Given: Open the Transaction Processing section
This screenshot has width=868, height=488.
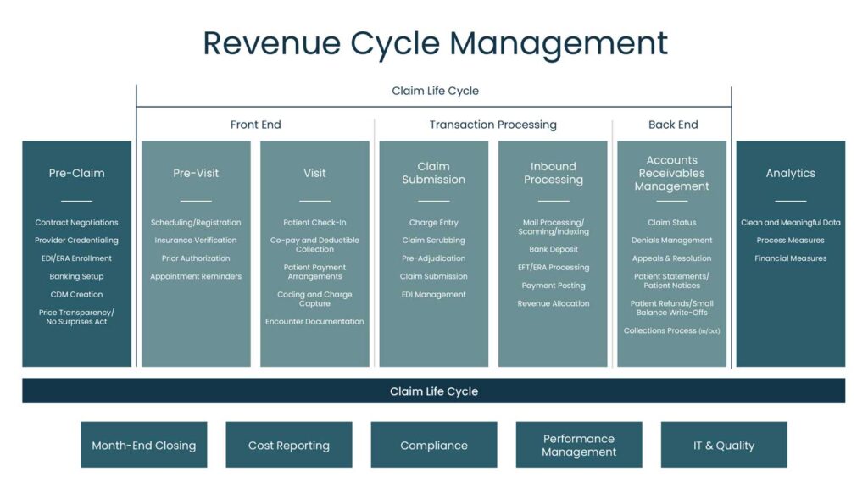Looking at the screenshot, I should coord(493,125).
